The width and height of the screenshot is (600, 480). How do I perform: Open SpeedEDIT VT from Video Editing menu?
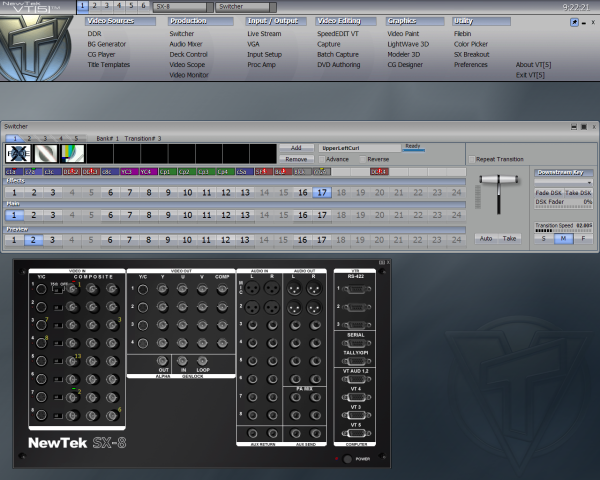pos(338,34)
